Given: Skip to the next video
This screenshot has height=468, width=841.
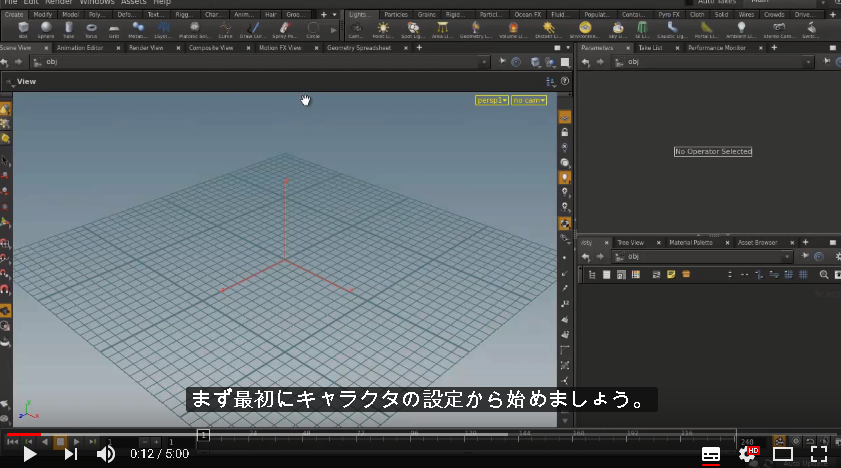Looking at the screenshot, I should coord(70,454).
